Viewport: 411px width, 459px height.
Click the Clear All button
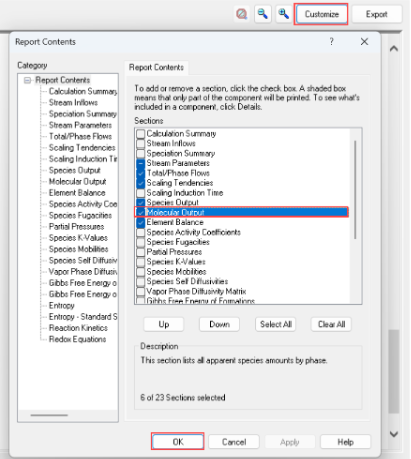[331, 324]
